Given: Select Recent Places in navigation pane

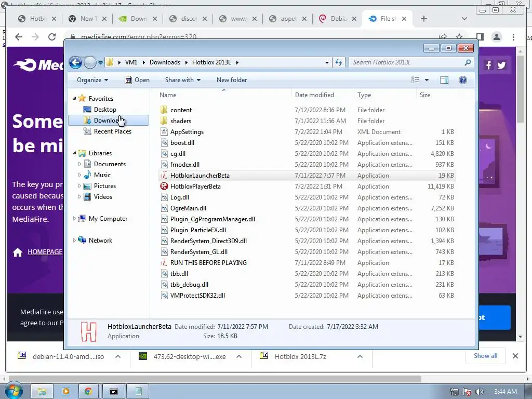Looking at the screenshot, I should point(113,131).
